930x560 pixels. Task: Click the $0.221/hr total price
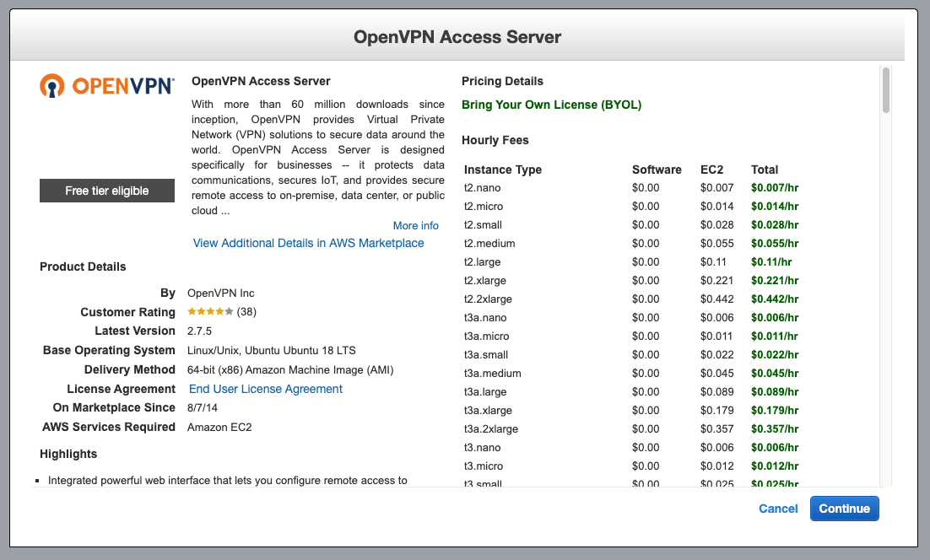click(775, 280)
